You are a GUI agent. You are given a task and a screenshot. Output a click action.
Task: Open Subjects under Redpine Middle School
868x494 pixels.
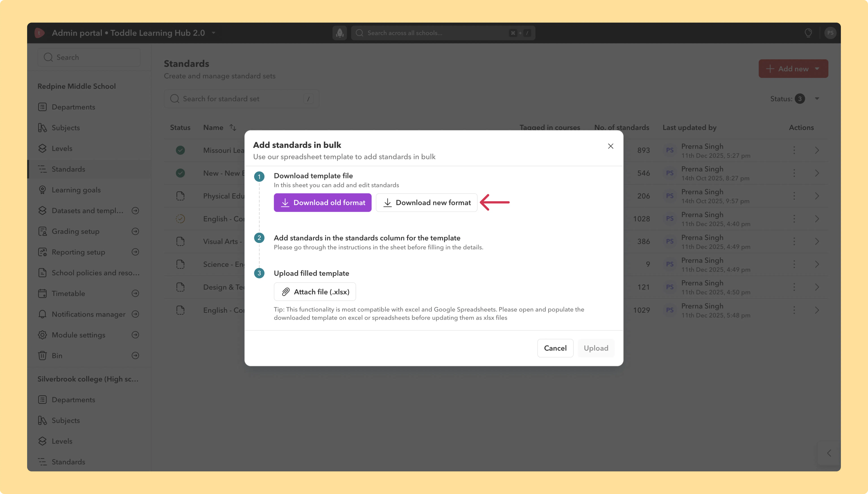pyautogui.click(x=89, y=128)
